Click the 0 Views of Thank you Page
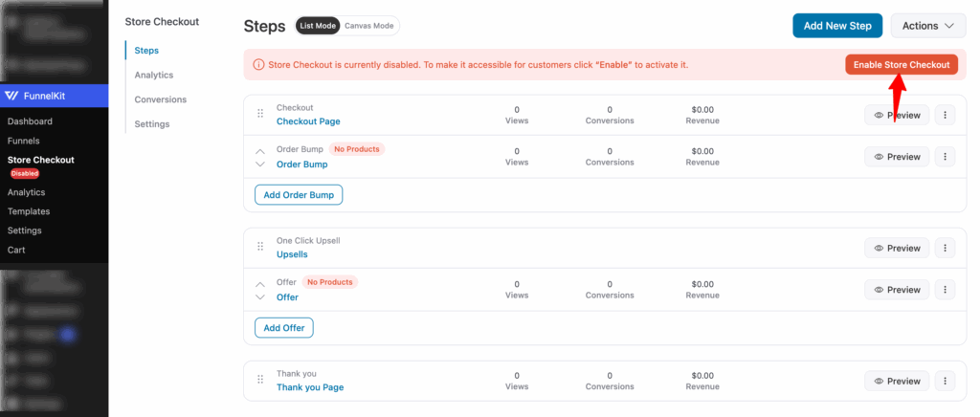Viewport: 980px width, 417px height. tap(517, 381)
